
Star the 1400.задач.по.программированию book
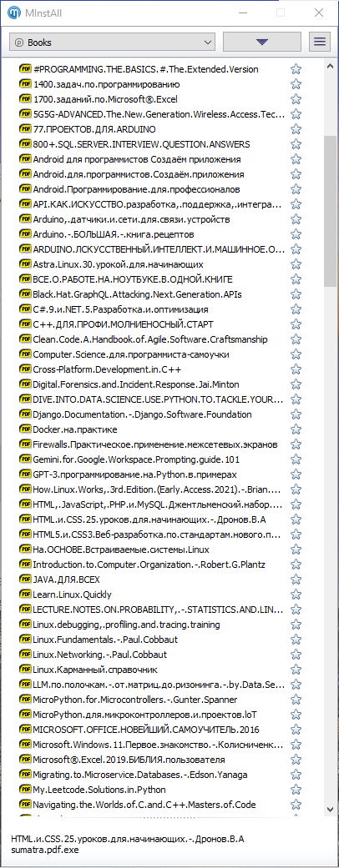pyautogui.click(x=296, y=84)
